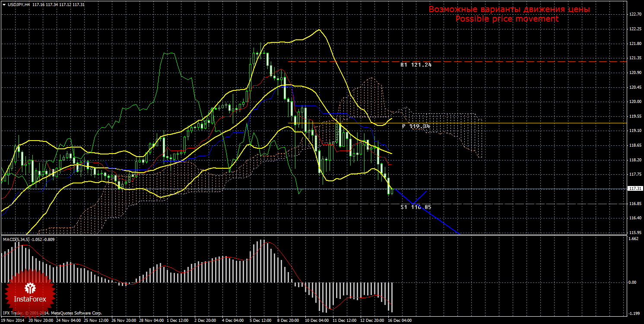Click the 120.00 price axis level
Image resolution: width=644 pixels, height=324 pixels.
(x=634, y=102)
